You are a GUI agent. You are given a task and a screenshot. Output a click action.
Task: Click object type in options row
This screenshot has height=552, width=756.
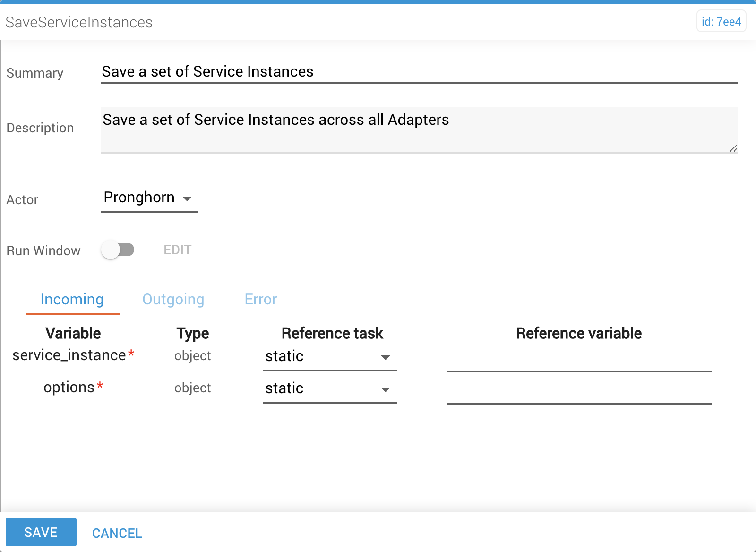pos(193,388)
